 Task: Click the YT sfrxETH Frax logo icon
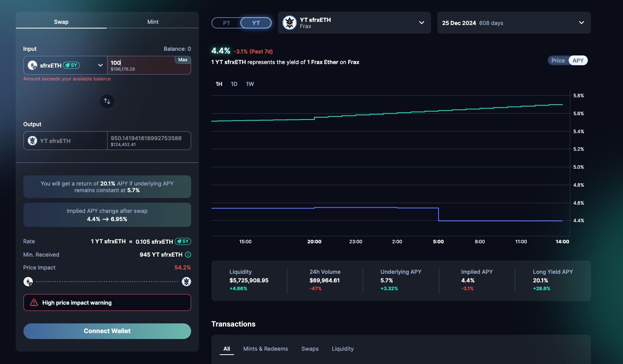[290, 23]
